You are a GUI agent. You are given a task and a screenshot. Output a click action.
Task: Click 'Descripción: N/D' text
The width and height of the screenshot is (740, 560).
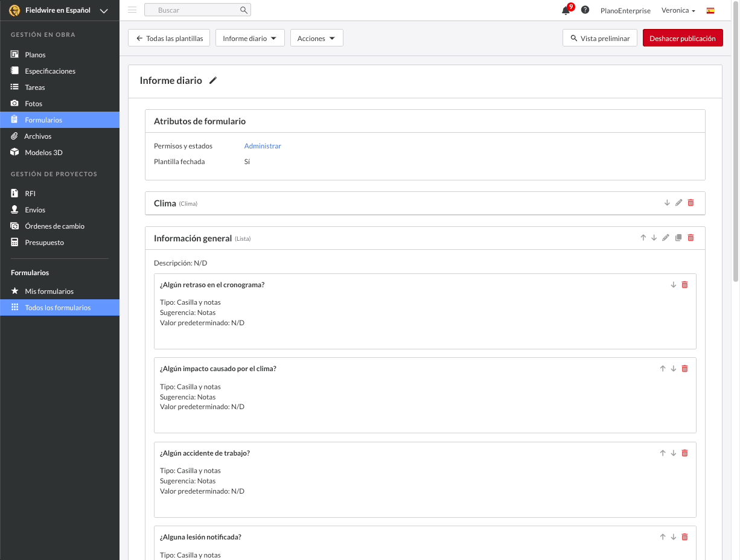(x=180, y=263)
